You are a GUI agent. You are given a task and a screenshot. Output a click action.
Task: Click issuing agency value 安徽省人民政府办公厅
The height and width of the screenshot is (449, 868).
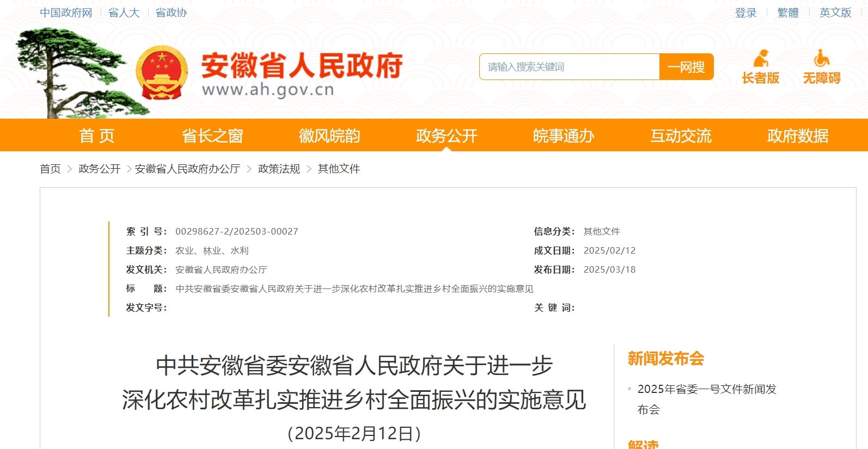(221, 269)
